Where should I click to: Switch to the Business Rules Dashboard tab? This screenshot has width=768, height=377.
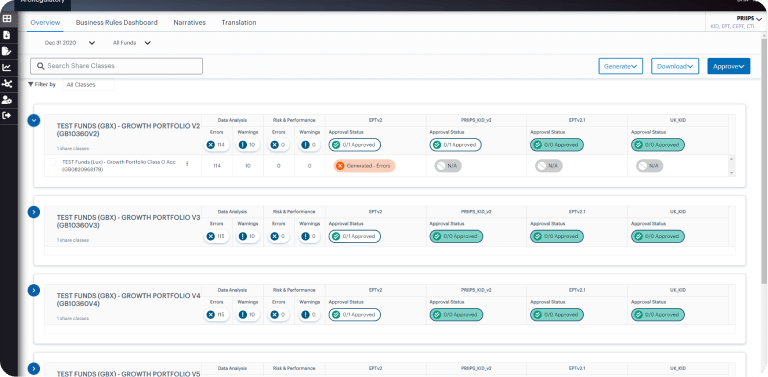pyautogui.click(x=117, y=23)
